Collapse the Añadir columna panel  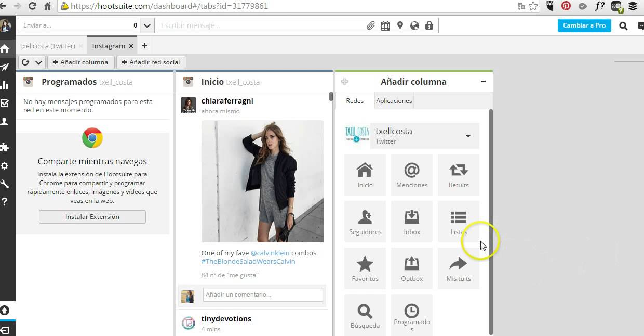[483, 82]
